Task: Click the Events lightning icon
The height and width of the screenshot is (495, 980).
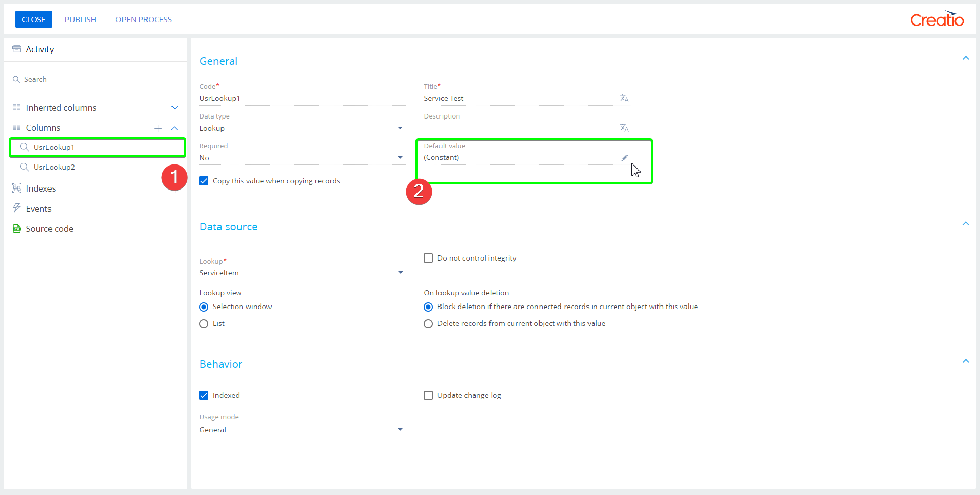Action: coord(17,208)
